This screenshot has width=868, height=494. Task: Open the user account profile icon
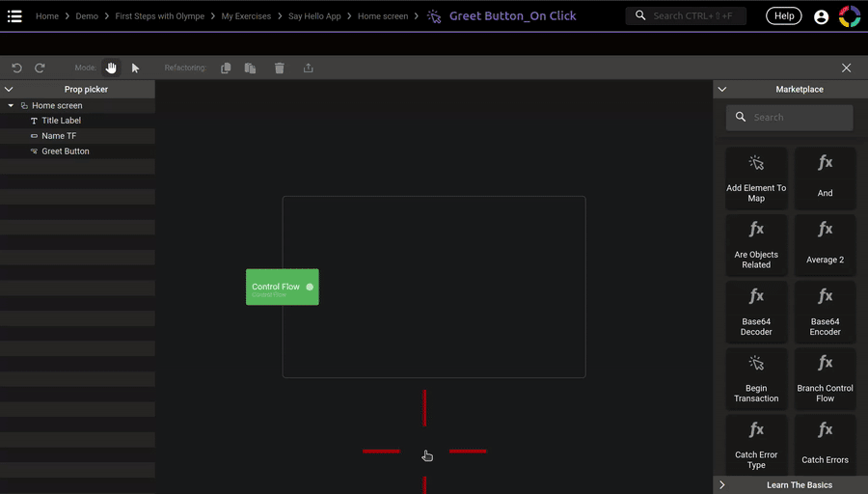[821, 16]
